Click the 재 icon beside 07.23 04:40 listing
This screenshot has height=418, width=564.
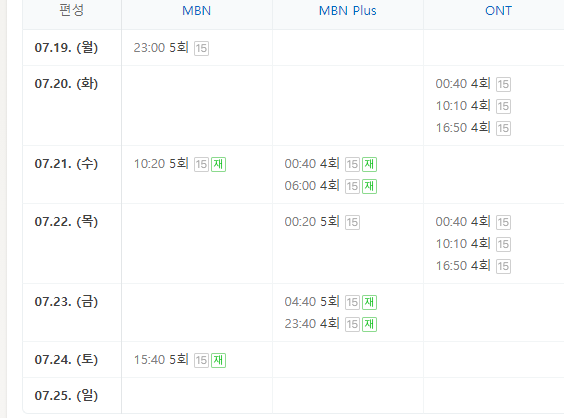click(x=369, y=302)
